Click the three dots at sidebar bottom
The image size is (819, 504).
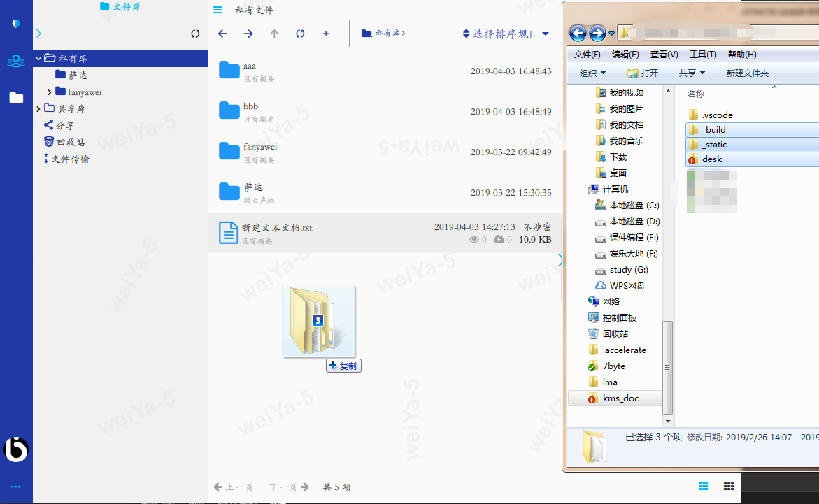(15, 487)
